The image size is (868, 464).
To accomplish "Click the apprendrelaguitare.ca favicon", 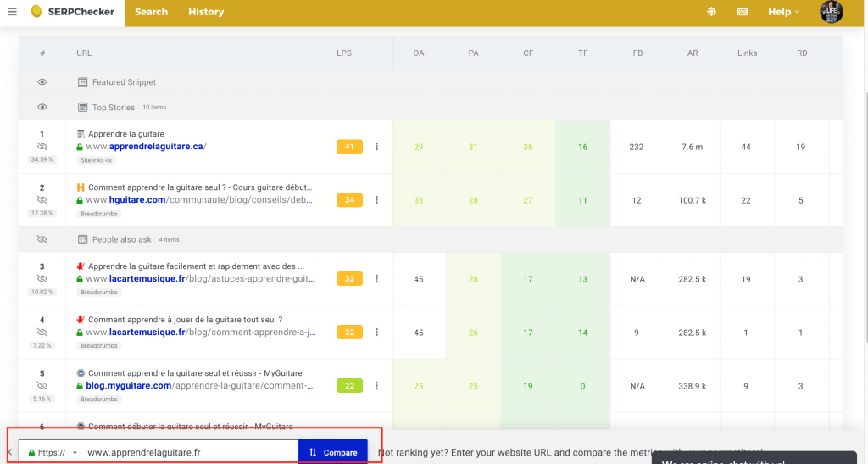I will [81, 134].
